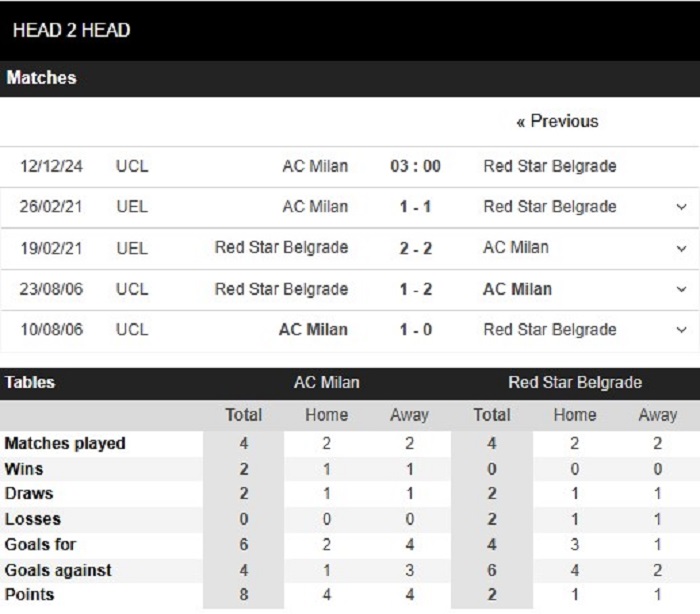Select Red Star Belgrade Away column header
The height and width of the screenshot is (614, 700).
pyautogui.click(x=658, y=415)
